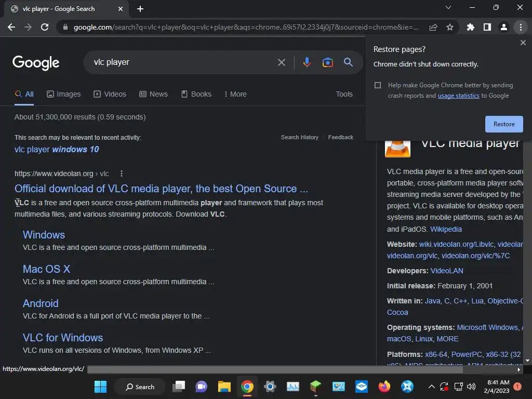Close the Restore pages popup

[x=523, y=43]
